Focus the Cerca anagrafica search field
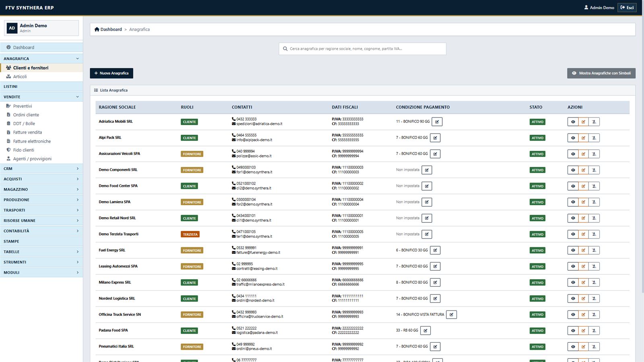Image resolution: width=644 pixels, height=362 pixels. 363,49
